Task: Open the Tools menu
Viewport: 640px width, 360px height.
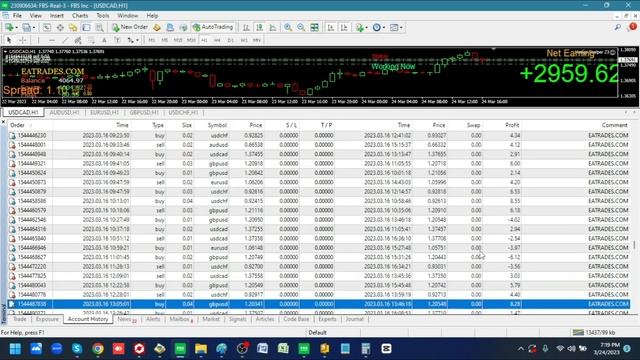Action: coord(102,16)
